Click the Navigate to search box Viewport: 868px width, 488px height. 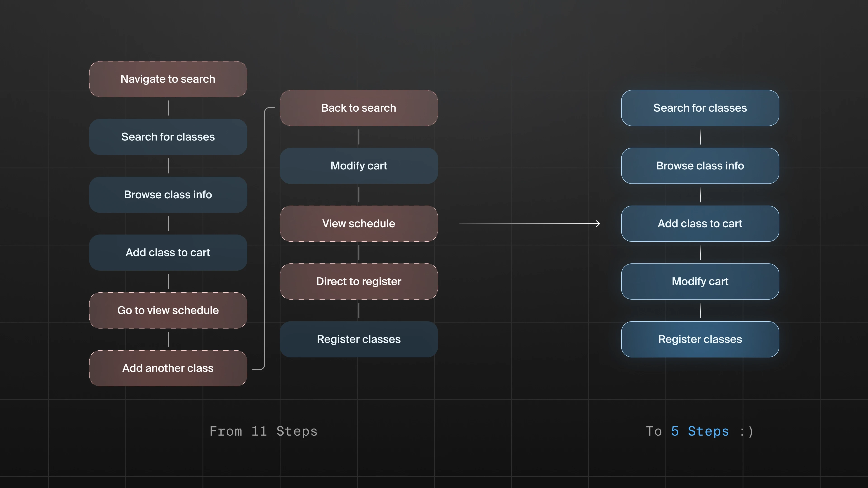pos(168,79)
